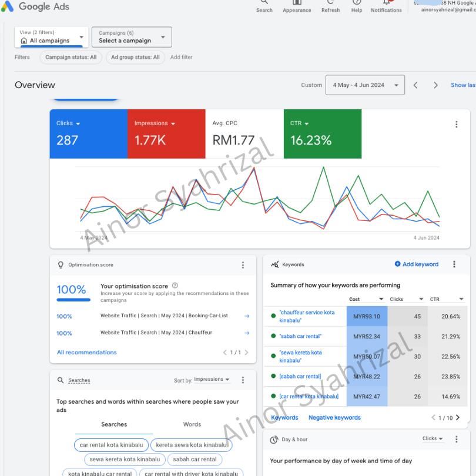Viewport: 476px width, 476px height.
Task: Select the Negative keywords tab
Action: click(334, 418)
